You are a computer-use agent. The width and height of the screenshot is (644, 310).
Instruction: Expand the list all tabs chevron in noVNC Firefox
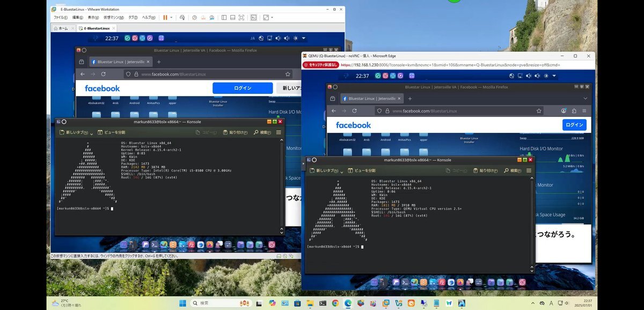pos(585,99)
